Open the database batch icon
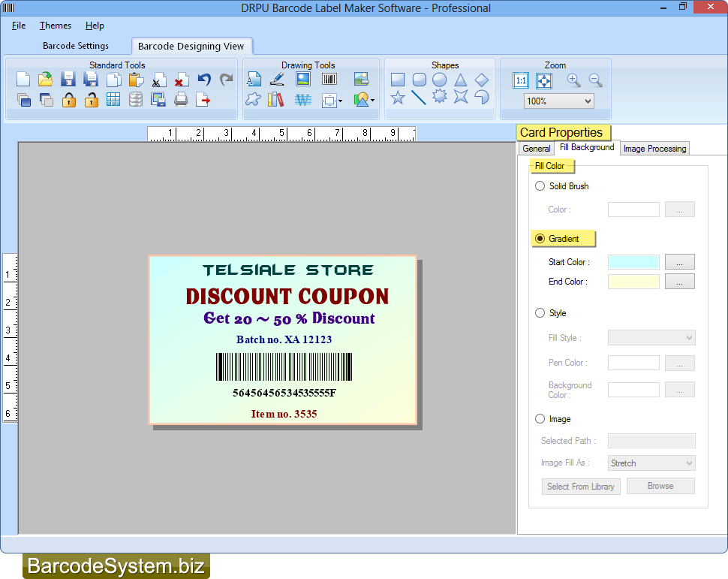This screenshot has height=579, width=728. coord(136,99)
